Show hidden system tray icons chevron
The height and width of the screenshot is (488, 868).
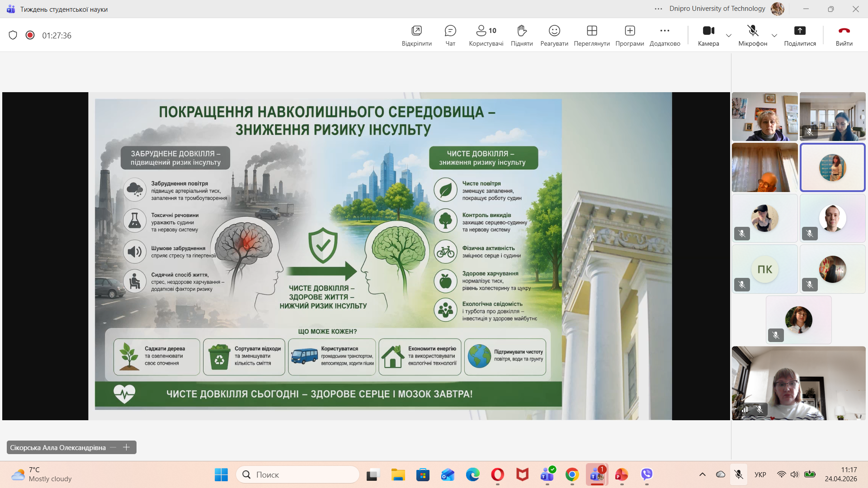(703, 474)
